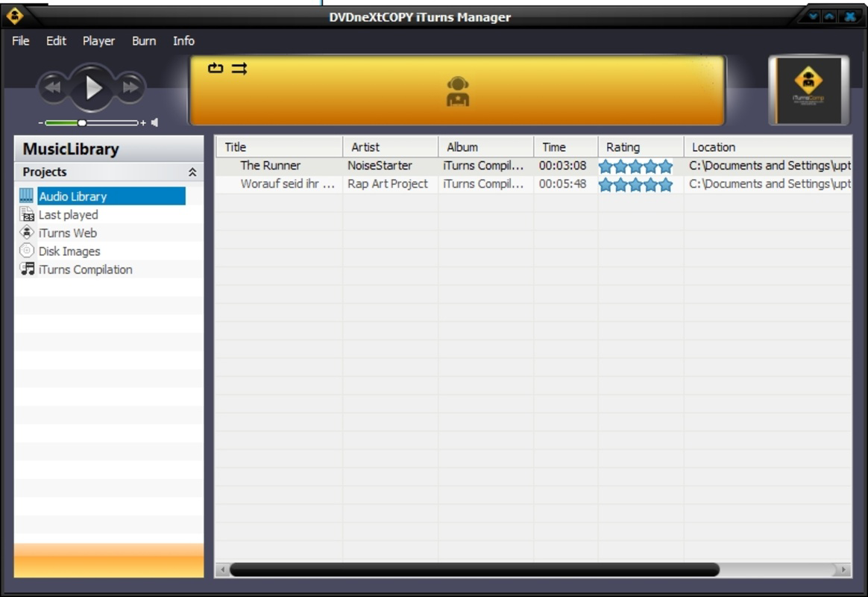This screenshot has width=868, height=597.
Task: Click the volume slider track
Action: click(x=91, y=122)
